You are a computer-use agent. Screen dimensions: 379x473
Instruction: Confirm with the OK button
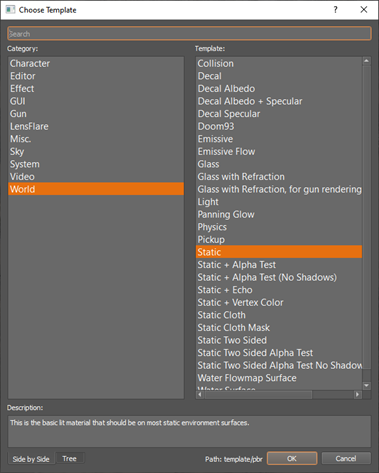point(292,458)
